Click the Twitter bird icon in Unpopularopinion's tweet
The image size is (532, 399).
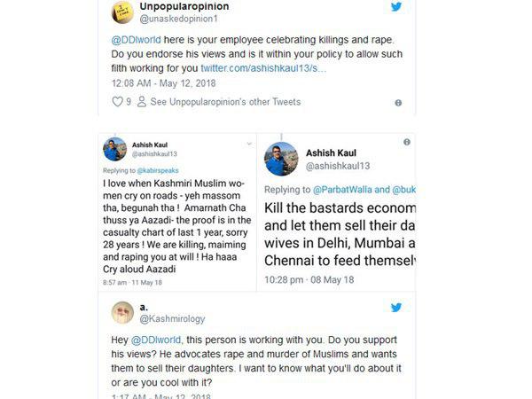396,8
